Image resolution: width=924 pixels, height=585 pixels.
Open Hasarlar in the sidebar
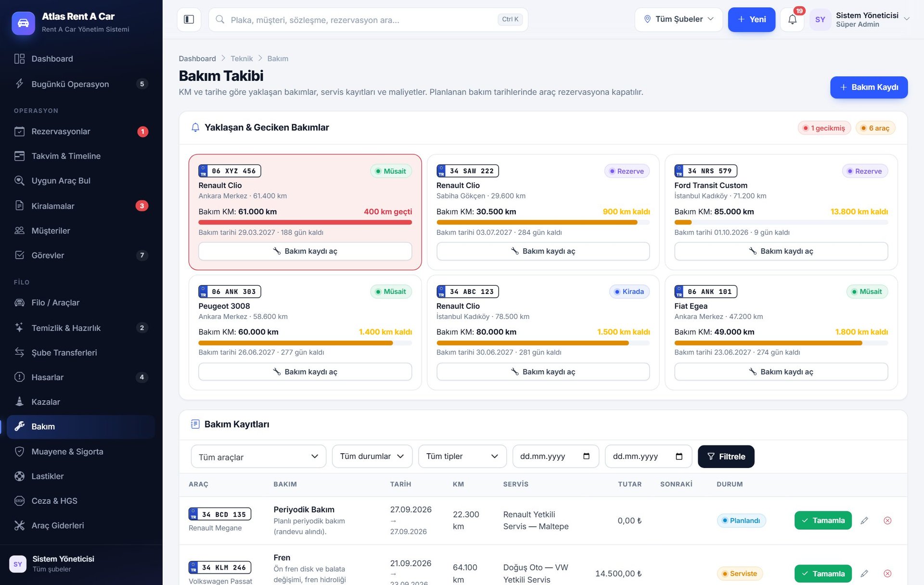click(81, 377)
